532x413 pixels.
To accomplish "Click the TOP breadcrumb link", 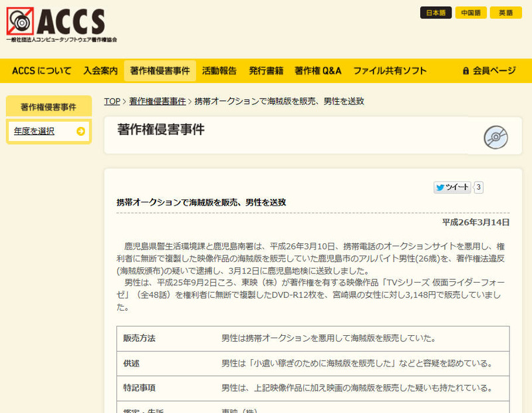I will [112, 102].
